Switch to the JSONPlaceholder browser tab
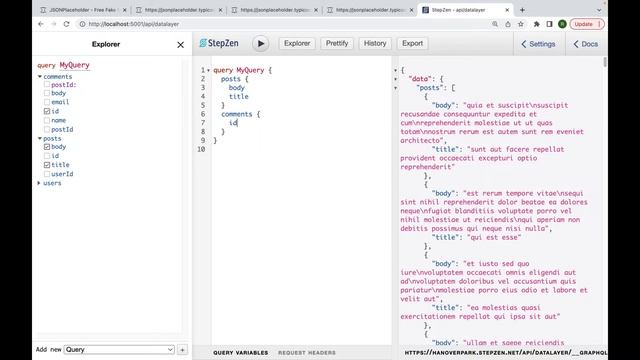The height and width of the screenshot is (360, 640). (x=84, y=10)
